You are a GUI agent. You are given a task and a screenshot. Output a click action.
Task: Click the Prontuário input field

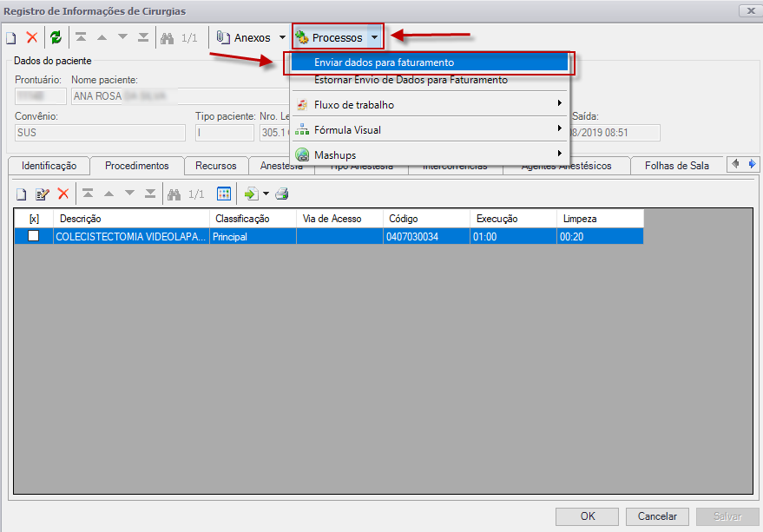(x=41, y=96)
